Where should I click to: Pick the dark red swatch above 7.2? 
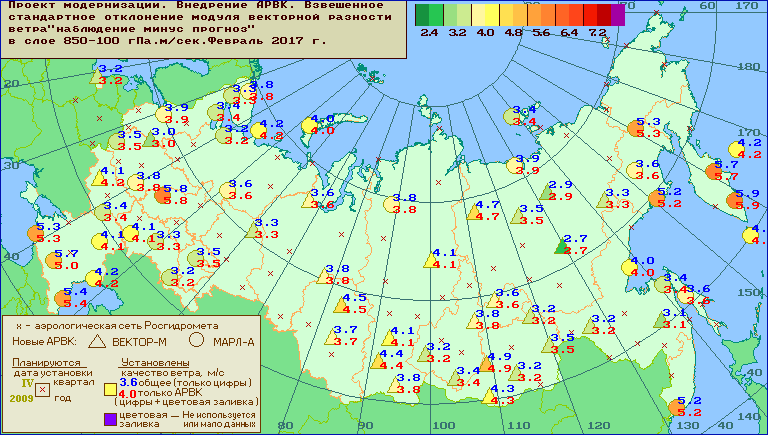[604, 15]
